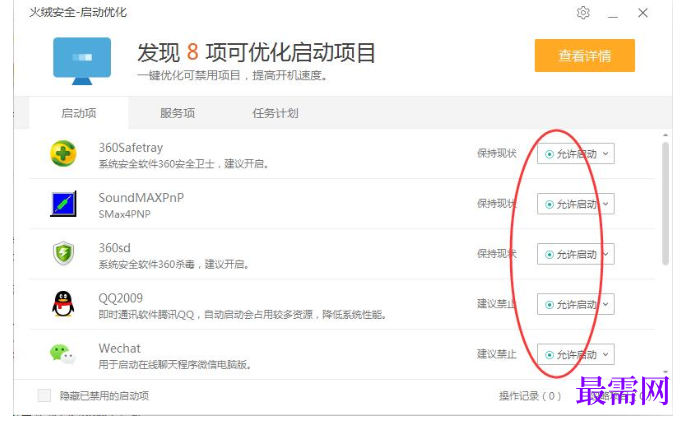Select the QQ2009 penguin icon
Viewport: 688px width, 422px height.
point(63,304)
